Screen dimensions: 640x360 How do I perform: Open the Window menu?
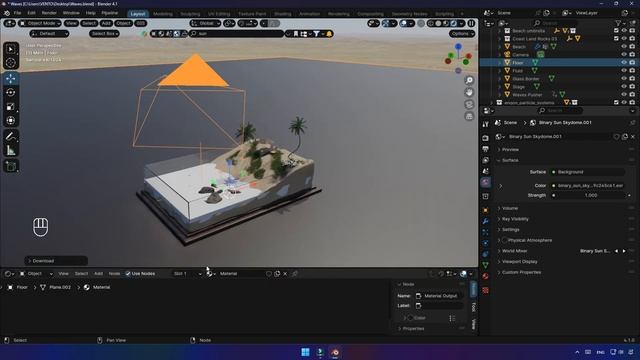pos(71,13)
